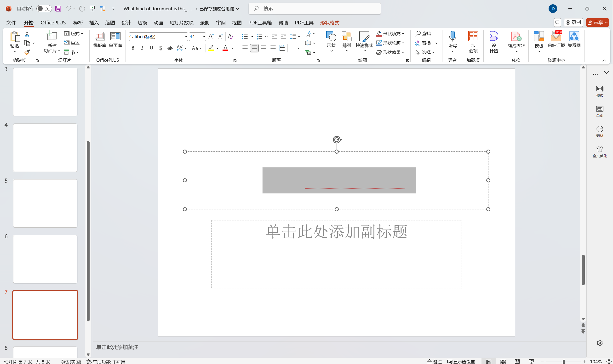The width and height of the screenshot is (613, 364).
Task: Increase list indent level
Action: point(284,37)
